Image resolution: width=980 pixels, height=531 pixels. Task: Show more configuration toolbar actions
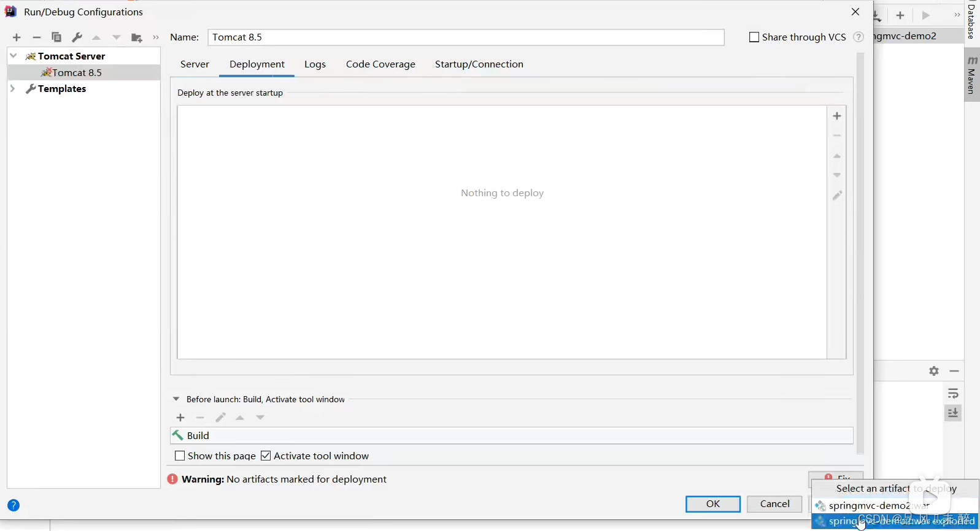click(x=156, y=37)
